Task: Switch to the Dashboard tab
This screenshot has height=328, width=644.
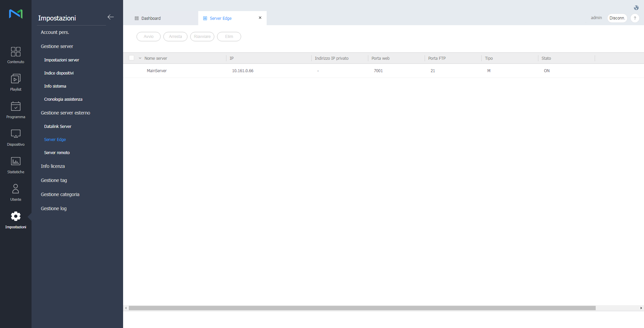Action: click(x=151, y=18)
